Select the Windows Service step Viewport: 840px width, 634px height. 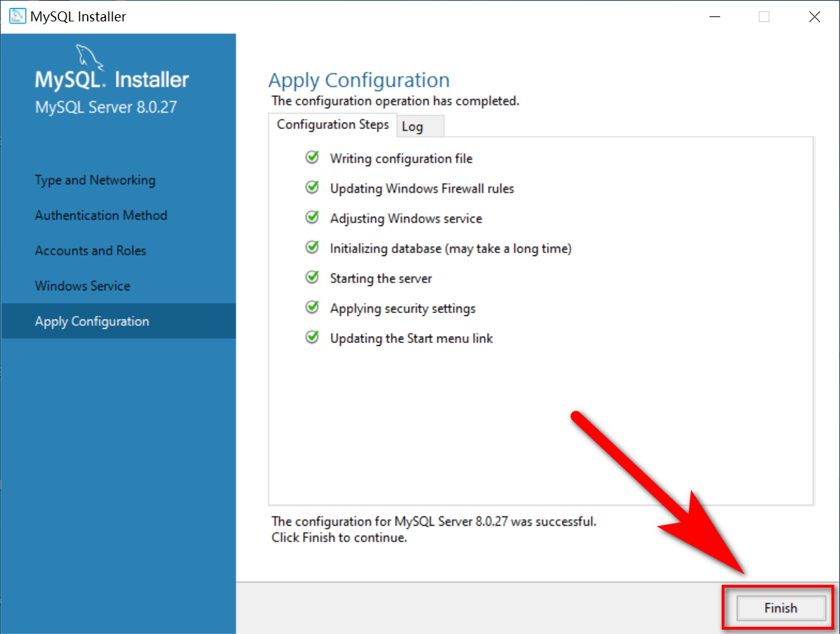pyautogui.click(x=83, y=286)
